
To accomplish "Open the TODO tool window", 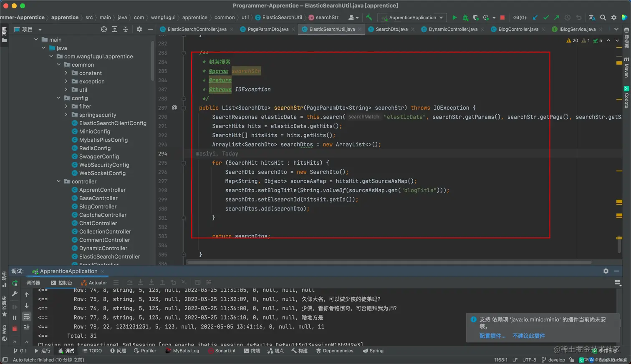I will (92, 351).
